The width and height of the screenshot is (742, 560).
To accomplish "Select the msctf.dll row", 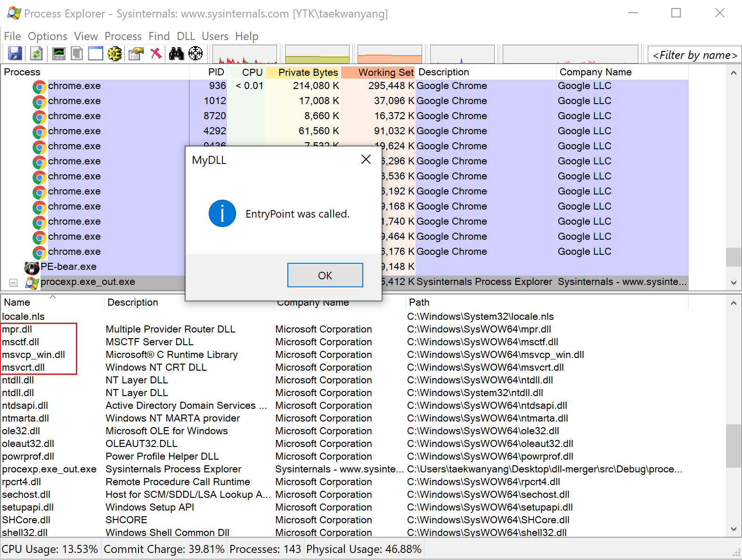I will pos(344,342).
